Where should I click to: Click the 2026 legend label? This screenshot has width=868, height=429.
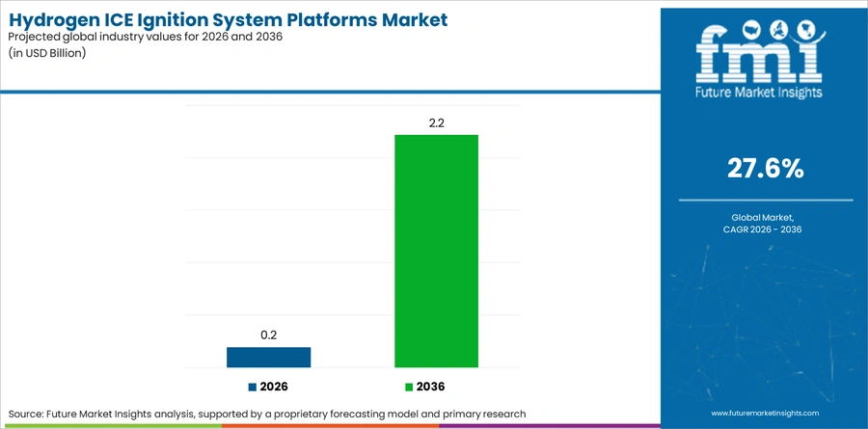point(274,388)
